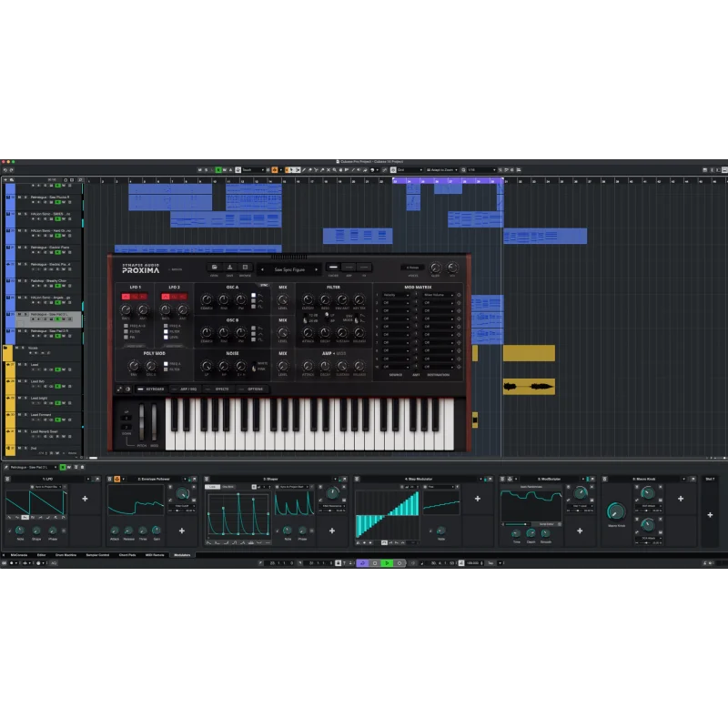
Task: Click the Proxima resize window icon
Action: point(119,389)
